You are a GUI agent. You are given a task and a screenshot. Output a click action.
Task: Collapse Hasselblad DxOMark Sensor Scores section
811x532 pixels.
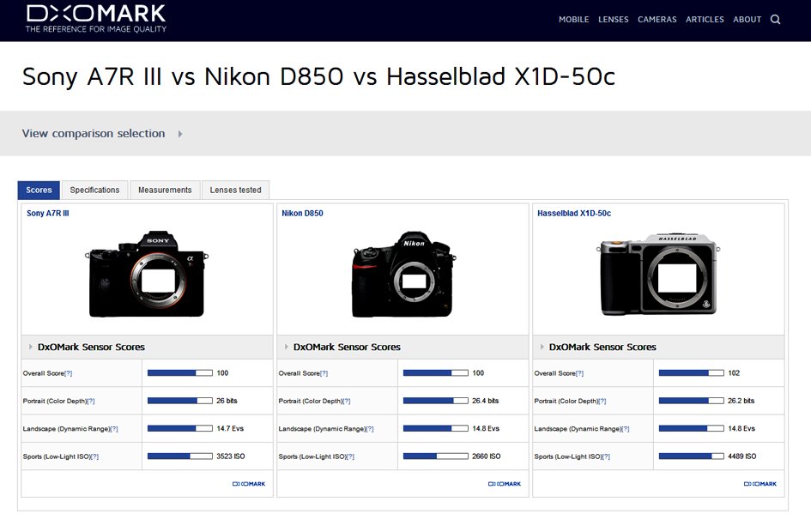tap(542, 348)
